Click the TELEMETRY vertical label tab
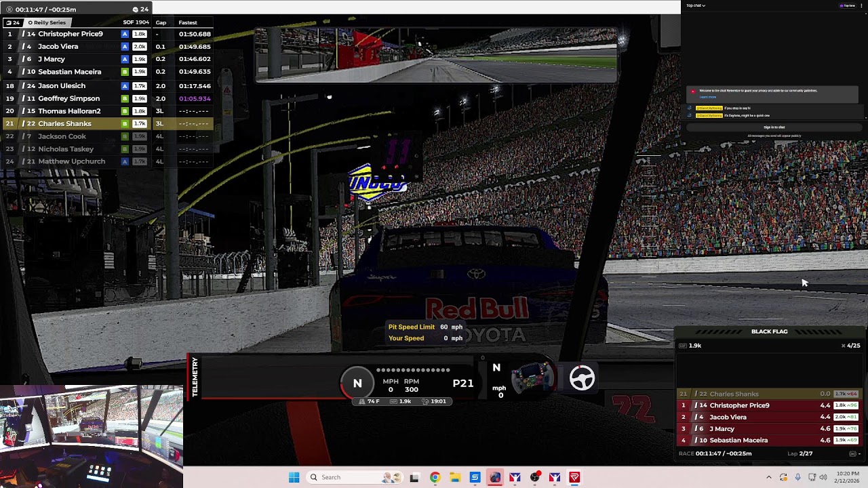The height and width of the screenshot is (488, 868). pos(195,377)
